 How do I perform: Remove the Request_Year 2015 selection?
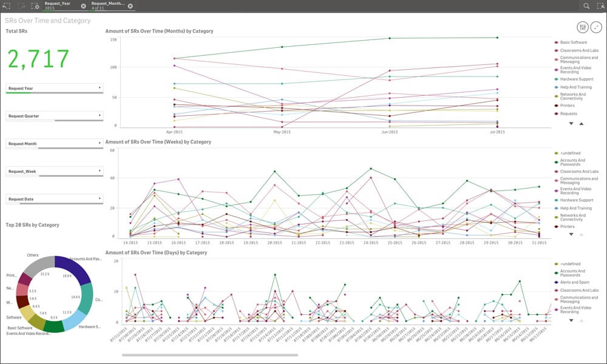point(83,6)
